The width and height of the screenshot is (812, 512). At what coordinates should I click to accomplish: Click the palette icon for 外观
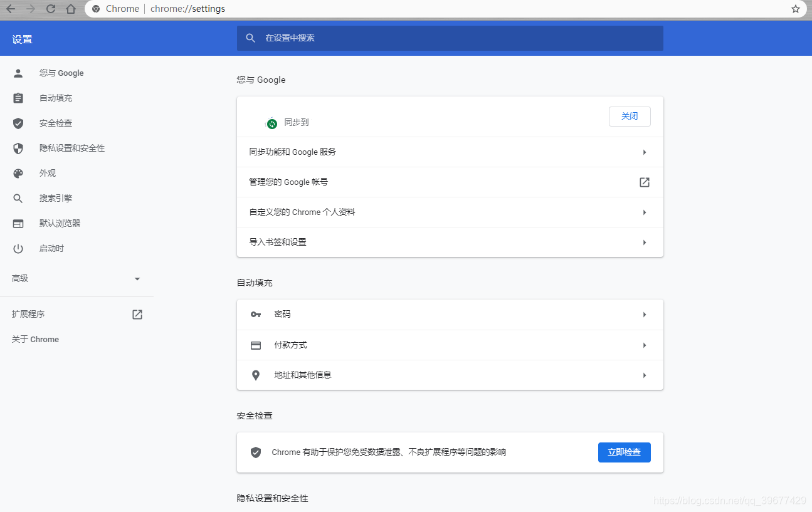18,174
